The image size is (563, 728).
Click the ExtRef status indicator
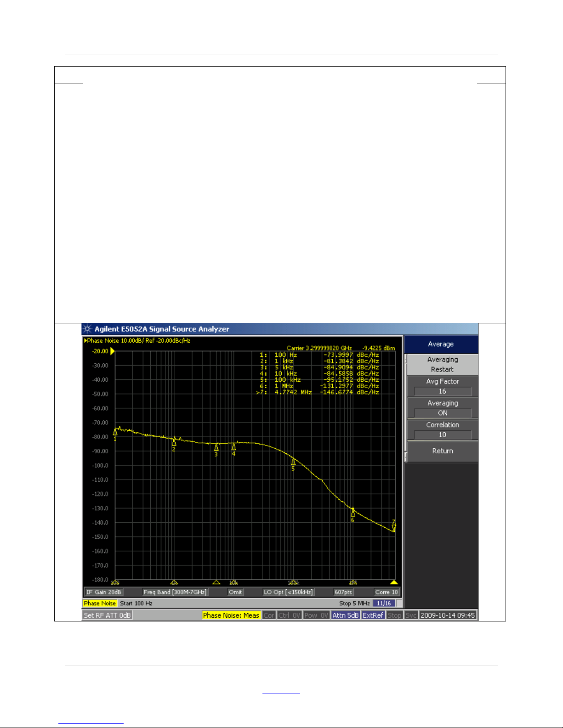click(373, 615)
